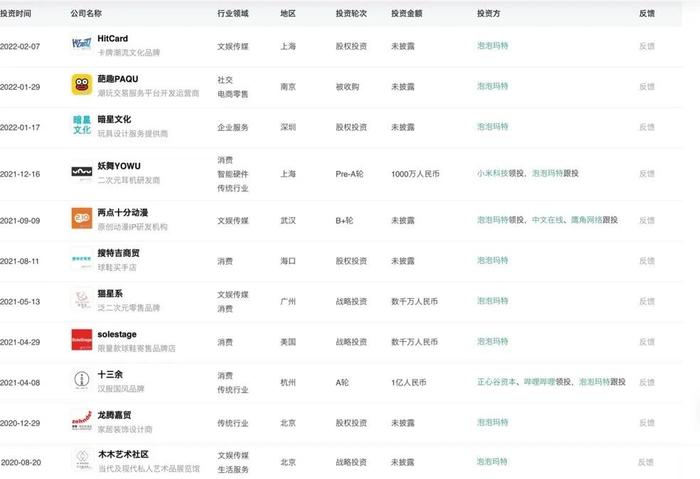This screenshot has width=700, height=479.
Task: Select the Pre-A轮 round cell
Action: (x=350, y=174)
